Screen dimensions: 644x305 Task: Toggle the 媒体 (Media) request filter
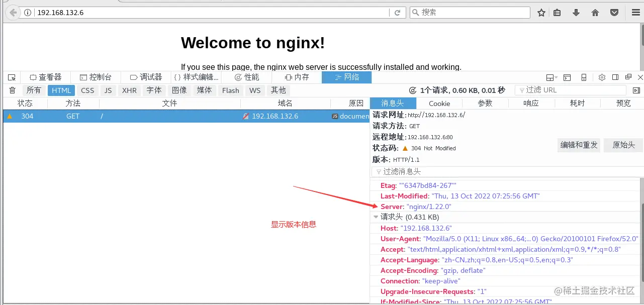coord(205,90)
